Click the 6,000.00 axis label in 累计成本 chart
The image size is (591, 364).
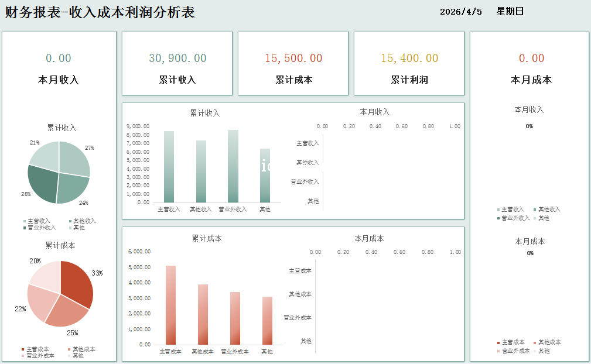(140, 252)
